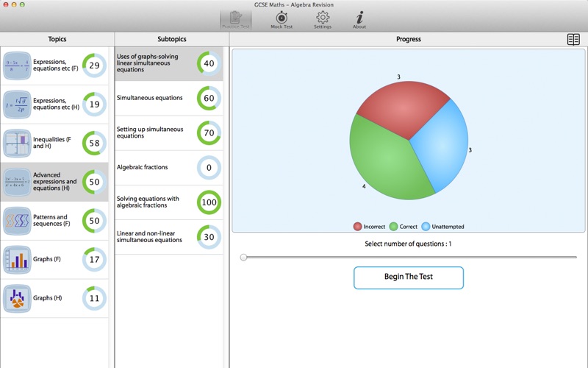Open the Settings gear icon
Screen dimensions: 588x368
323,20
